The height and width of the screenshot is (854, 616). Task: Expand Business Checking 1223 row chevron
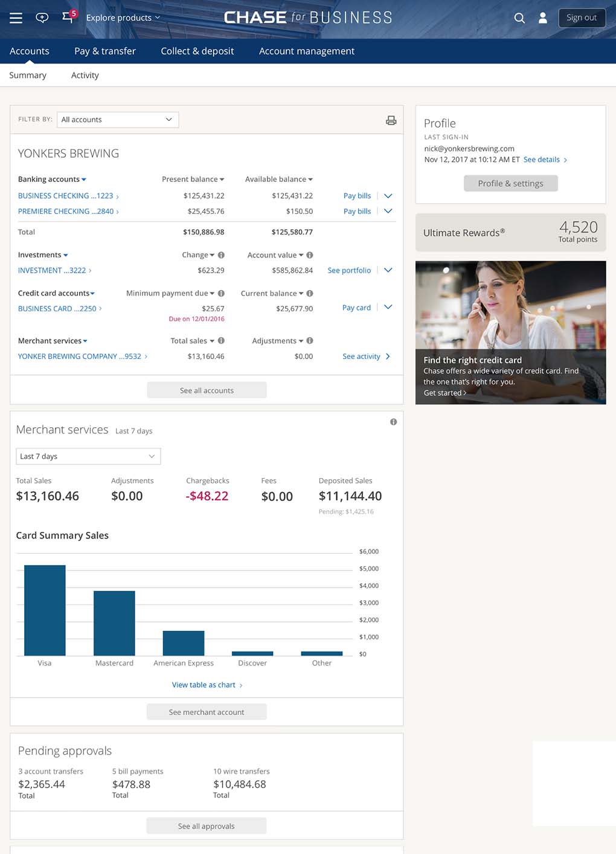point(388,196)
